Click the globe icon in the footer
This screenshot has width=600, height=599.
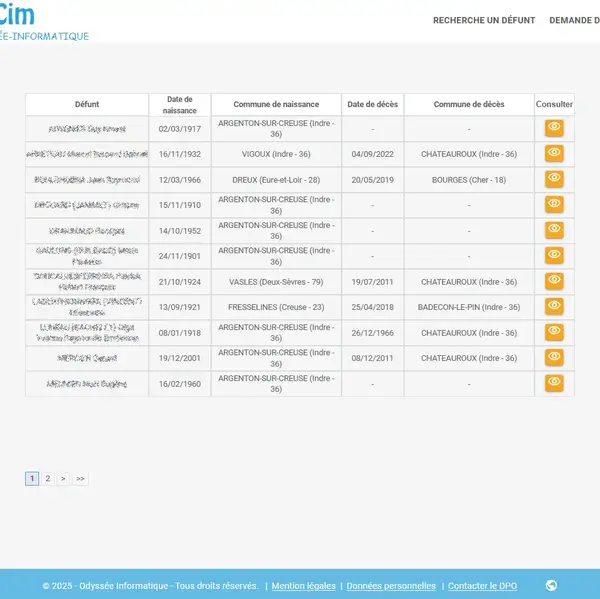pyautogui.click(x=551, y=586)
